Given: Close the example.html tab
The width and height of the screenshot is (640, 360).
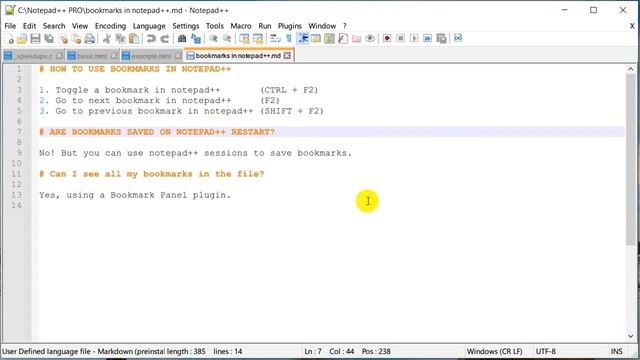Looking at the screenshot, I should tap(178, 56).
